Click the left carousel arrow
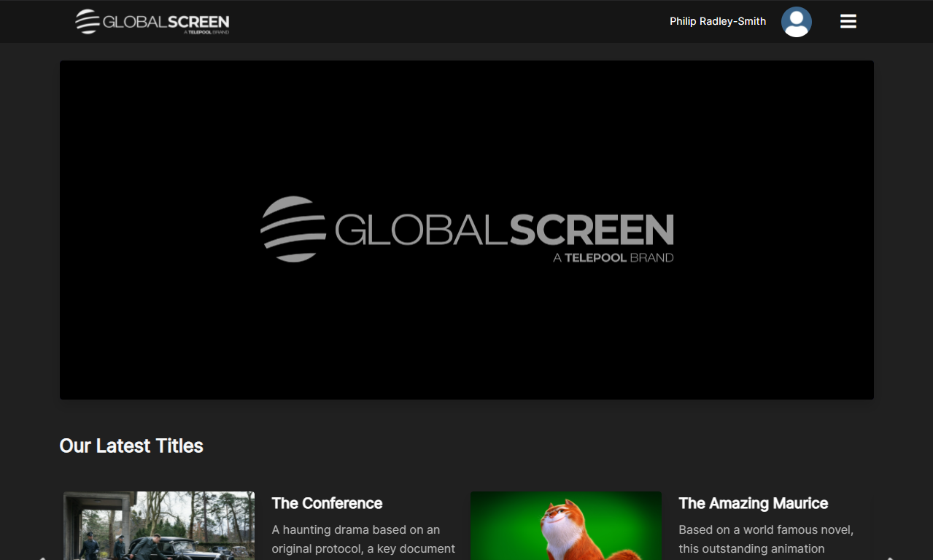This screenshot has height=560, width=933. tap(41, 558)
